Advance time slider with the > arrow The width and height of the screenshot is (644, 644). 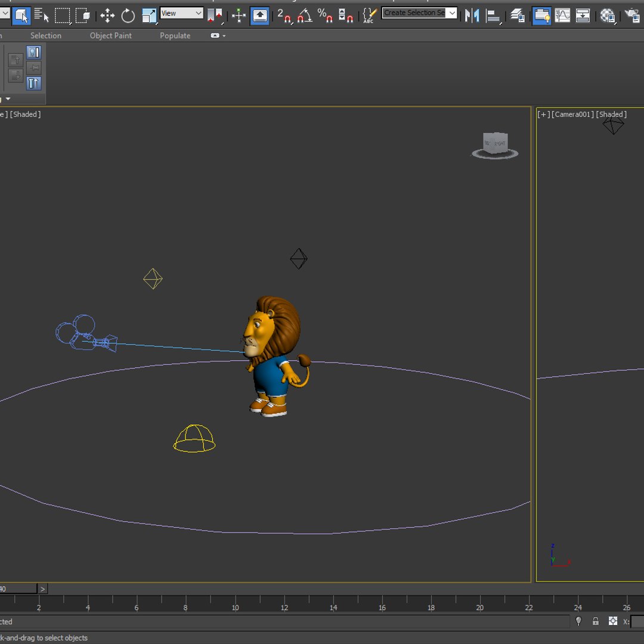43,589
